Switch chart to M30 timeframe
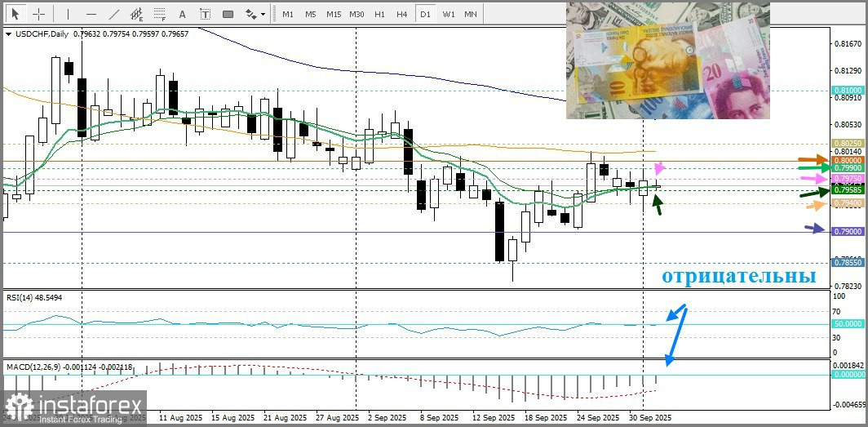This screenshot has width=868, height=427. pyautogui.click(x=356, y=15)
